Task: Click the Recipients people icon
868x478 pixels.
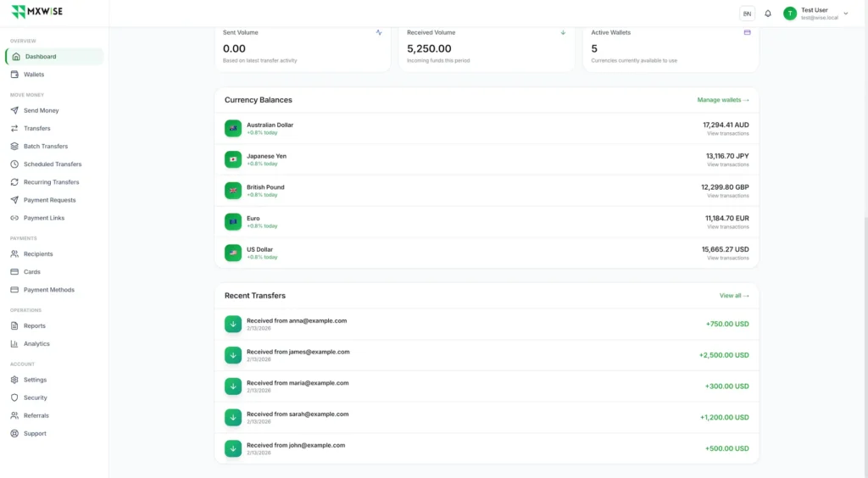Action: coord(14,254)
